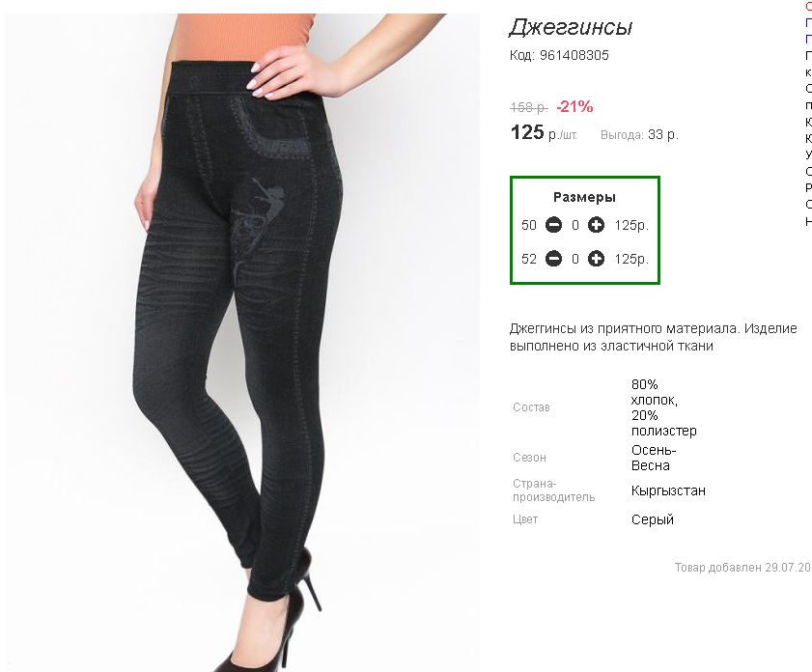Click the Выгода 33 р. savings text
Screen dimensions: 812x672
tap(639, 134)
